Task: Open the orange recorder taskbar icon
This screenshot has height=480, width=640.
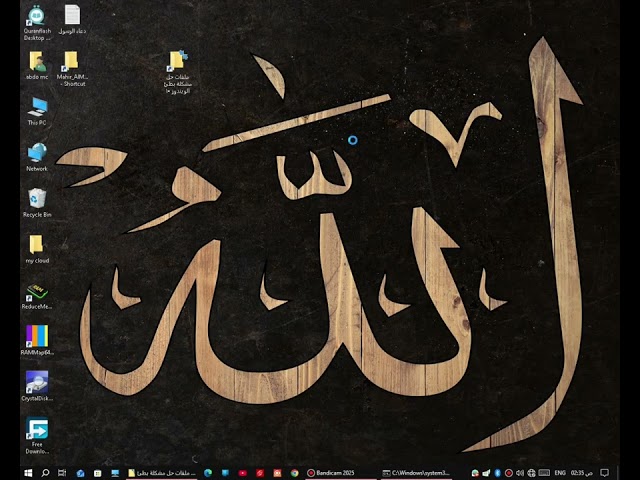Action: coord(278,473)
